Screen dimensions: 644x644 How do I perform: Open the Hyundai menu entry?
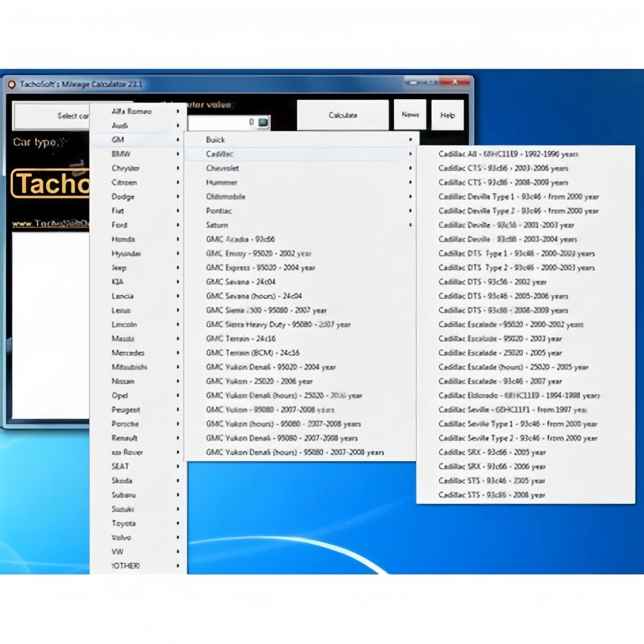[x=138, y=253]
